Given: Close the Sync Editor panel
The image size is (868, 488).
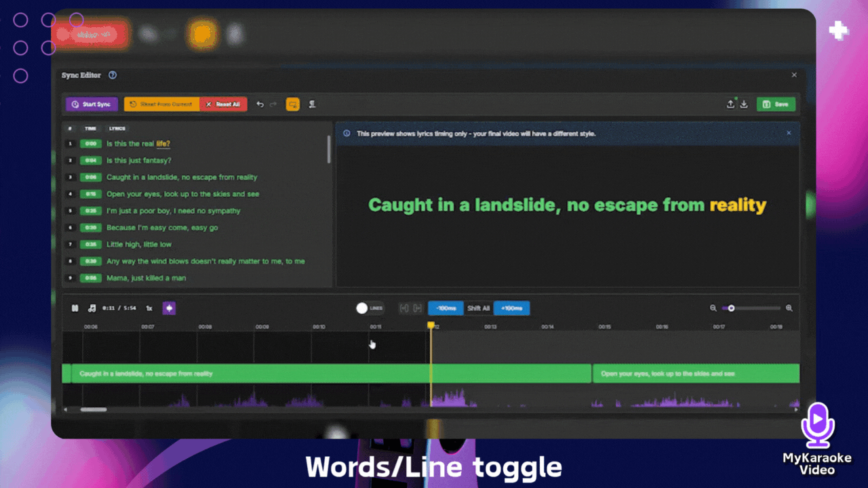Looking at the screenshot, I should pos(794,75).
